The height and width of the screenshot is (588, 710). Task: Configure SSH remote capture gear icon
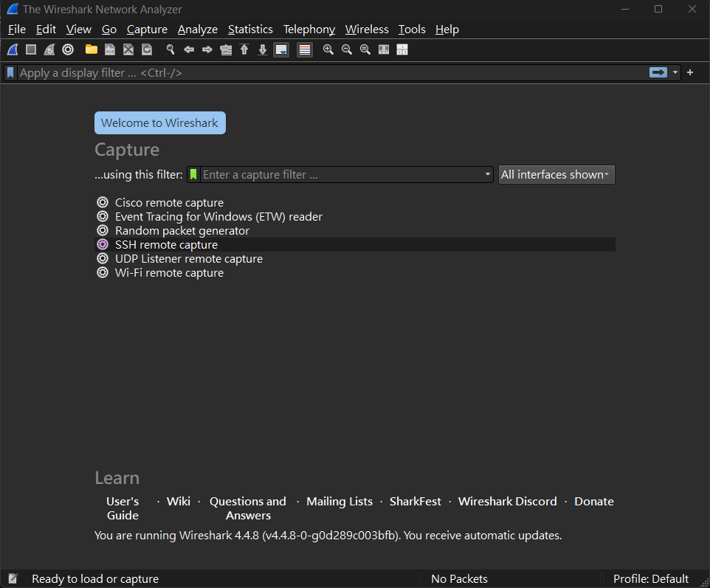point(103,244)
